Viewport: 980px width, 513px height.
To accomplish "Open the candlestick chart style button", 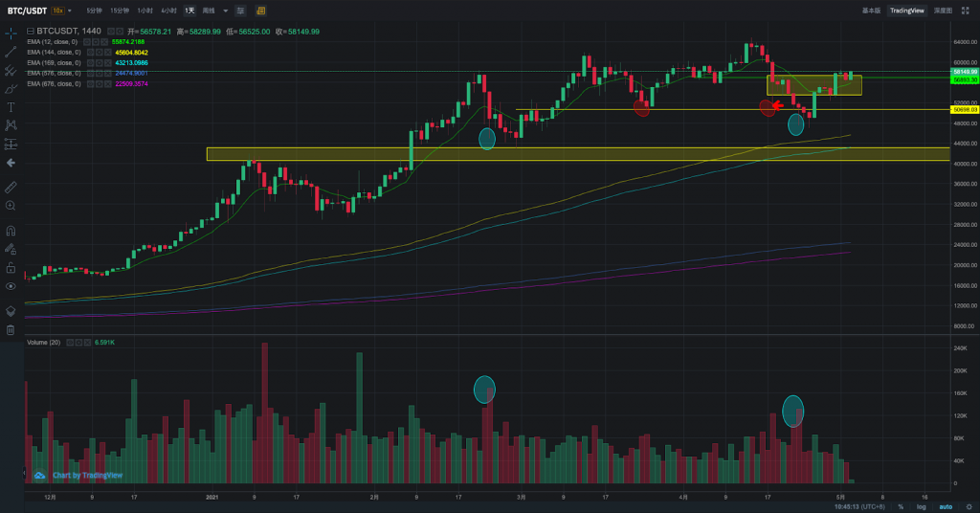I will coord(240,11).
